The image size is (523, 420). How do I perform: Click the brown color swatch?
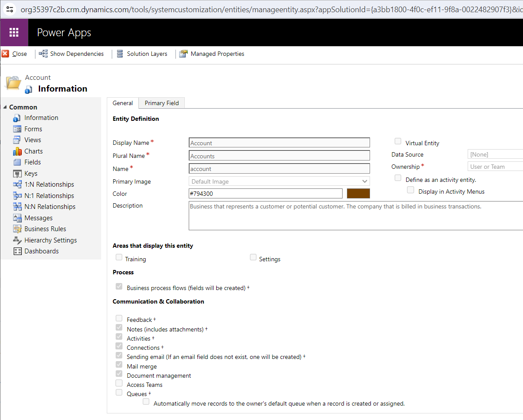pos(358,194)
